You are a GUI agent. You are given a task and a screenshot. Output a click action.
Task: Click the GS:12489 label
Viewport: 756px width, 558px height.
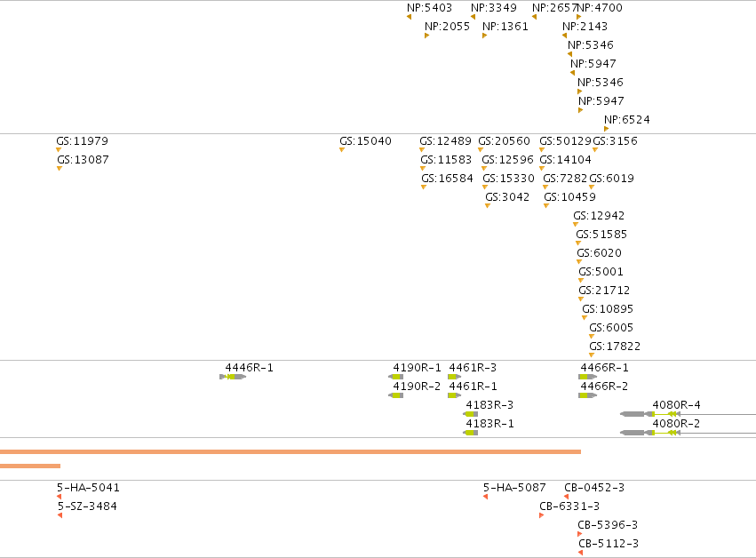pyautogui.click(x=445, y=141)
